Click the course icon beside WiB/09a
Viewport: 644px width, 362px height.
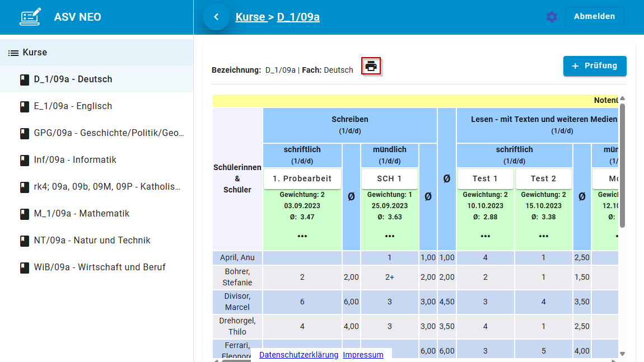pos(24,267)
